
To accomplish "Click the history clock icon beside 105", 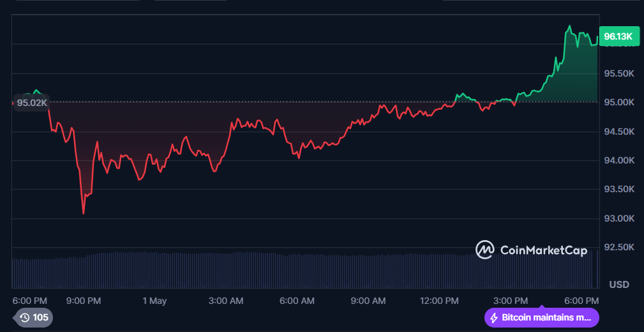I will [24, 317].
